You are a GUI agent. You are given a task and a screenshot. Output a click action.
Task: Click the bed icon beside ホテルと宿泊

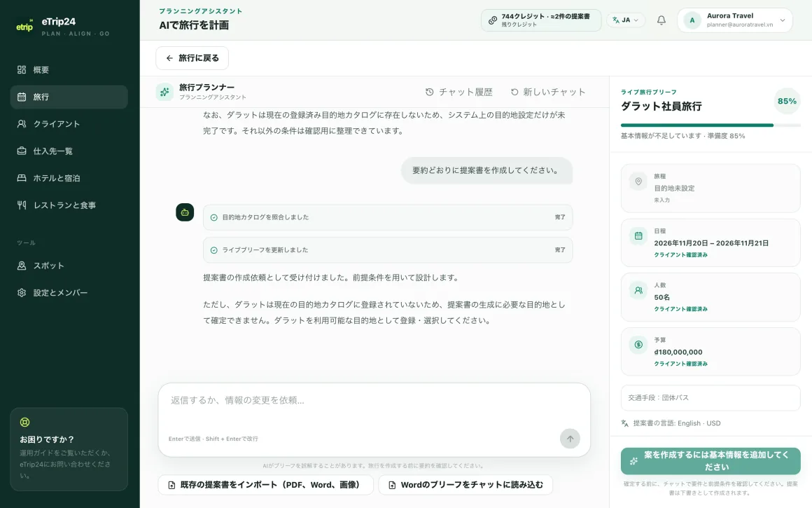(x=22, y=178)
